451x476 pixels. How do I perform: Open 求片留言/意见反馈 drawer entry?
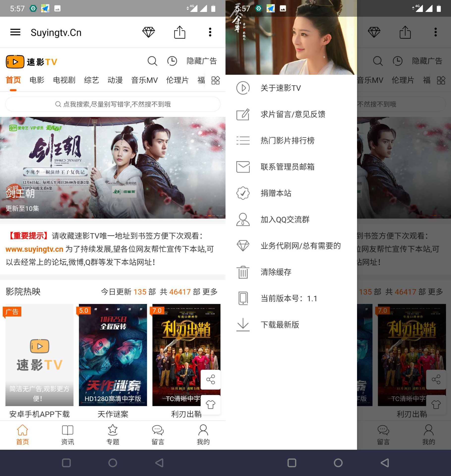tap(291, 114)
